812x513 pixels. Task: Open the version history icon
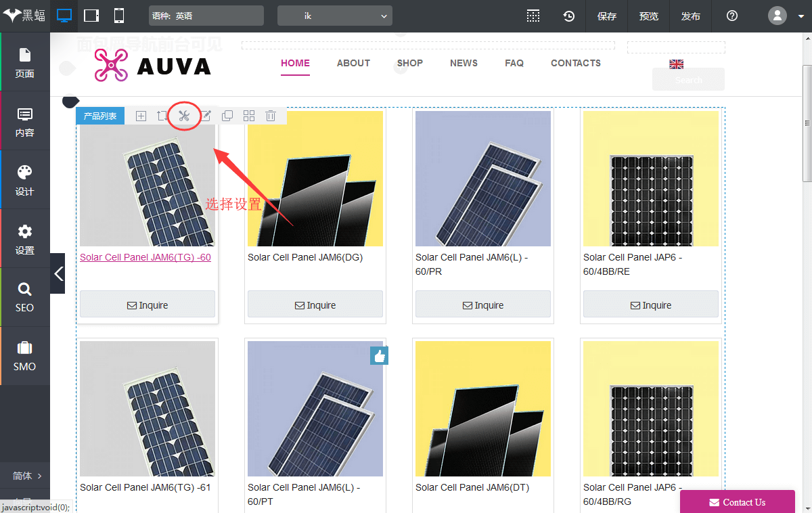[x=569, y=16]
